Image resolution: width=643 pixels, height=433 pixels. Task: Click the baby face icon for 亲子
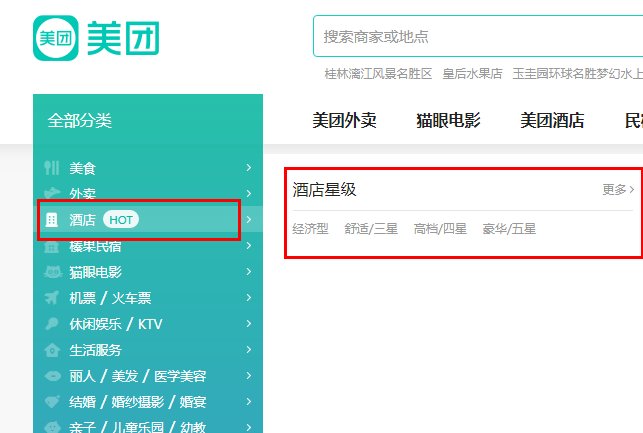pos(52,427)
